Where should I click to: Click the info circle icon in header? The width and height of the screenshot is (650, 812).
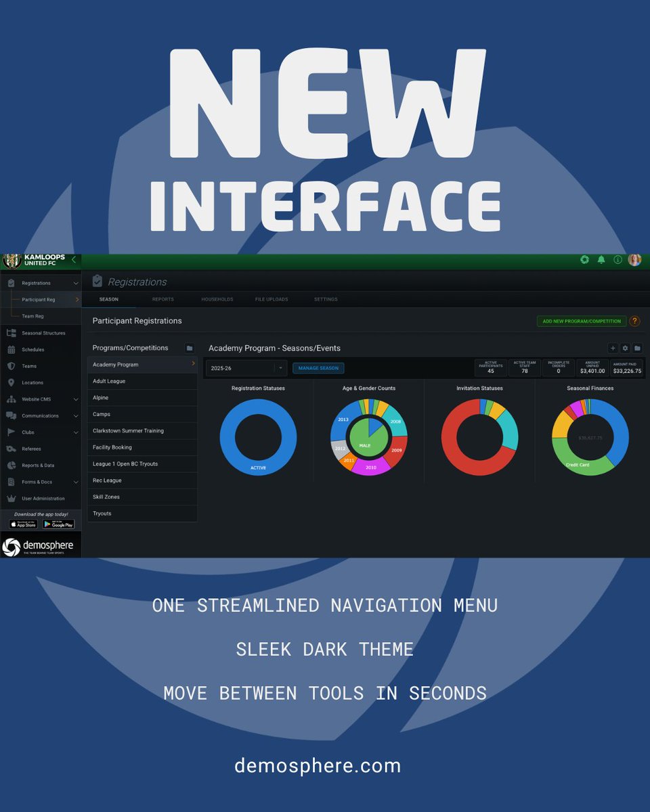(617, 260)
